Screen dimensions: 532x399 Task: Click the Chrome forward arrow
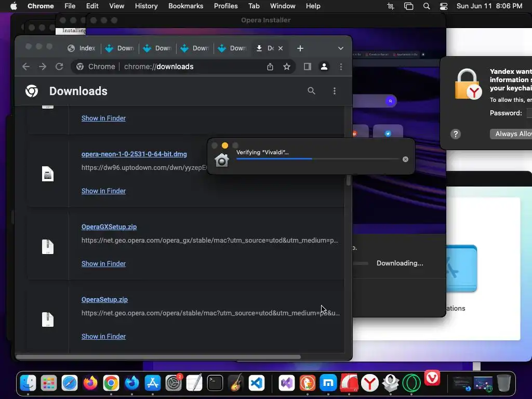[x=43, y=66]
